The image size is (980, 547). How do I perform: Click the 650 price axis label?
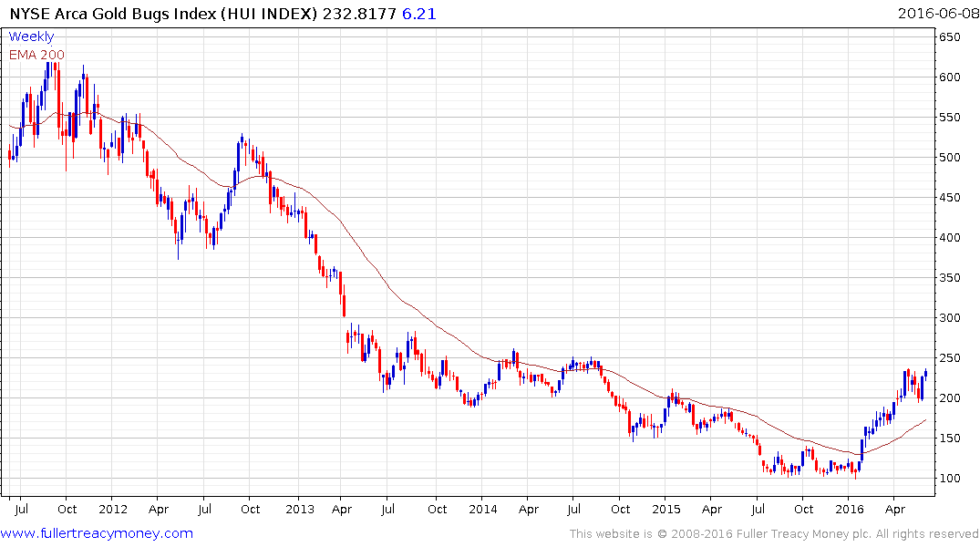[949, 36]
